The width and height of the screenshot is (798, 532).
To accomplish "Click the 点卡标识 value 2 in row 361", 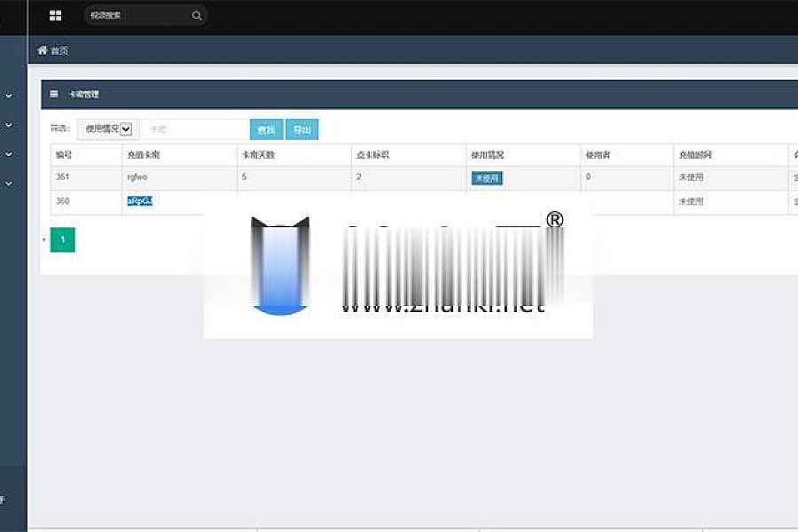I will click(359, 176).
